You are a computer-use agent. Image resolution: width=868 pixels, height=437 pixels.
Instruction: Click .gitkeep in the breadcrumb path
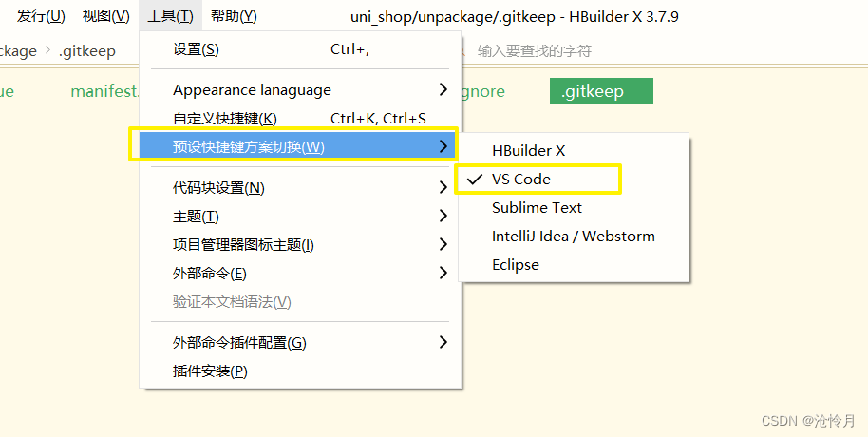87,51
